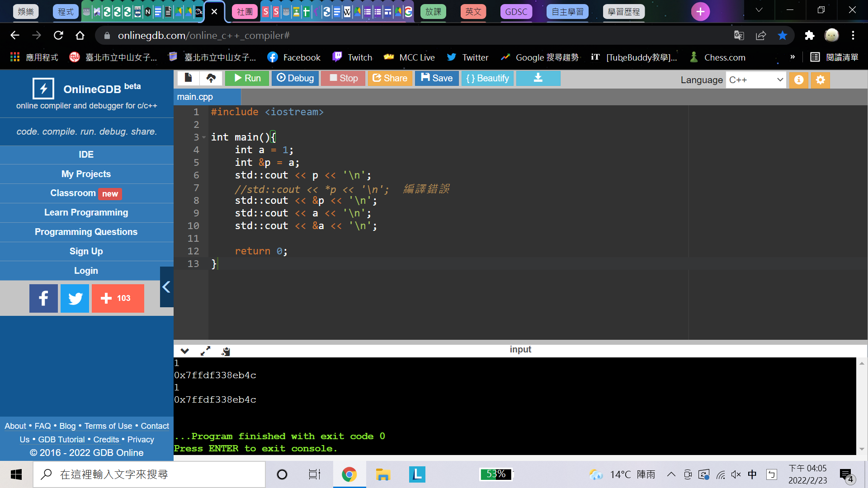Click the upload file icon
Image resolution: width=868 pixels, height=488 pixels.
(211, 78)
